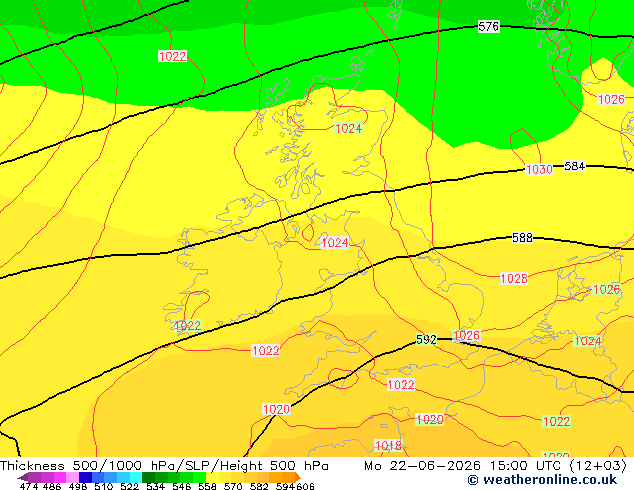Pick the bright yellow swatch right of 558
This screenshot has width=634, height=490.
(x=213, y=477)
